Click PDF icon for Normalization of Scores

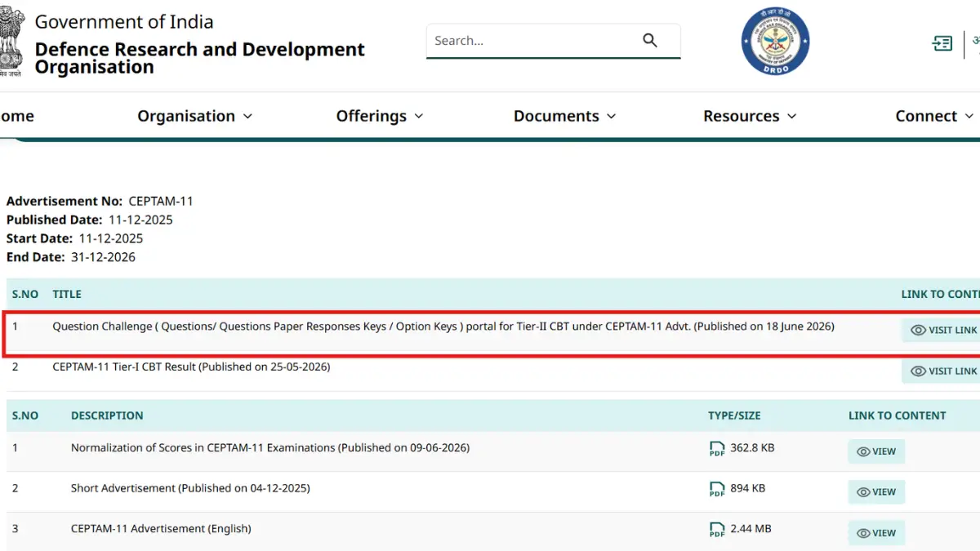tap(717, 449)
